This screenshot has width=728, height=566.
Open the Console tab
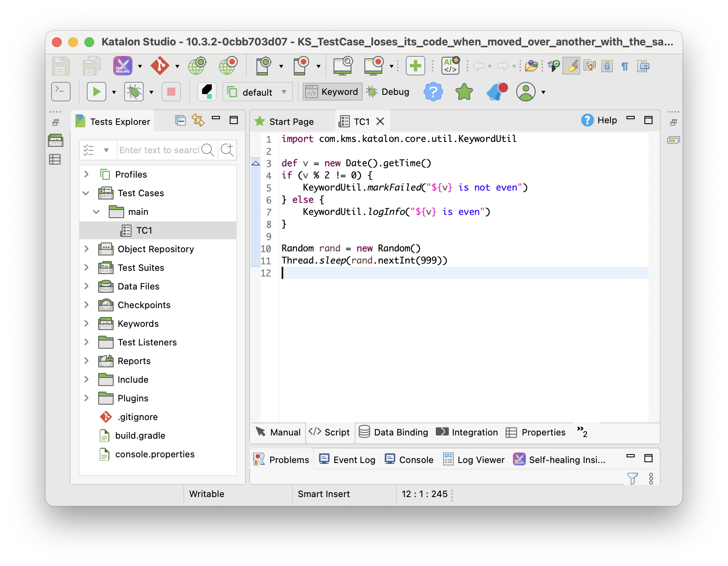click(x=409, y=460)
